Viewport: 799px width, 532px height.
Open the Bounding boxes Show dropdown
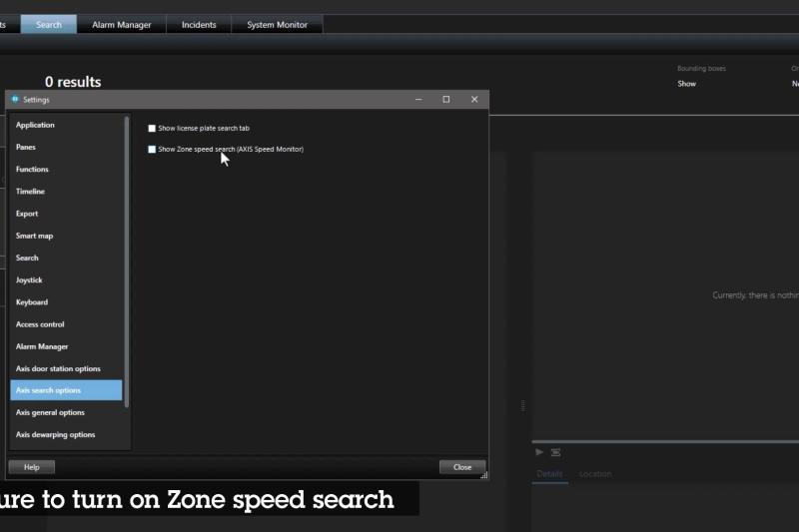(686, 84)
